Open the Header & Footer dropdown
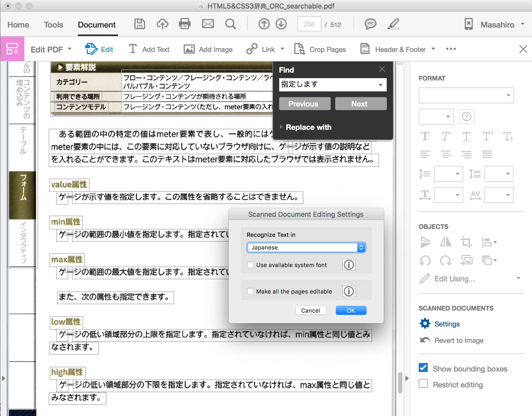Image resolution: width=532 pixels, height=416 pixels. (x=433, y=49)
